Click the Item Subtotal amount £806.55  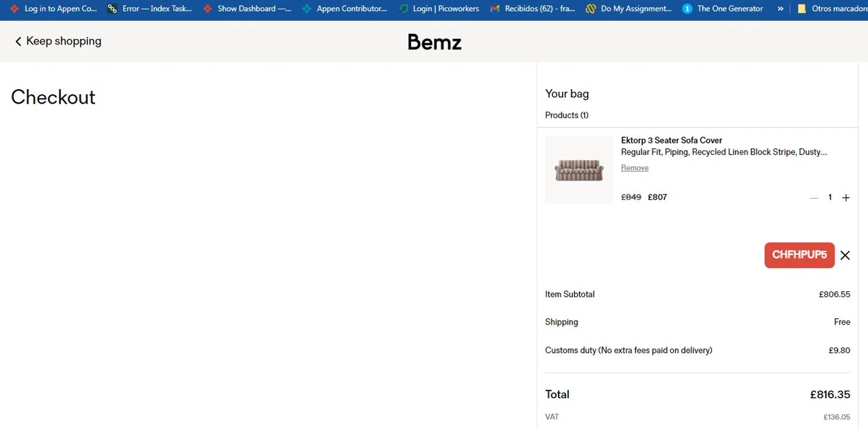point(834,295)
